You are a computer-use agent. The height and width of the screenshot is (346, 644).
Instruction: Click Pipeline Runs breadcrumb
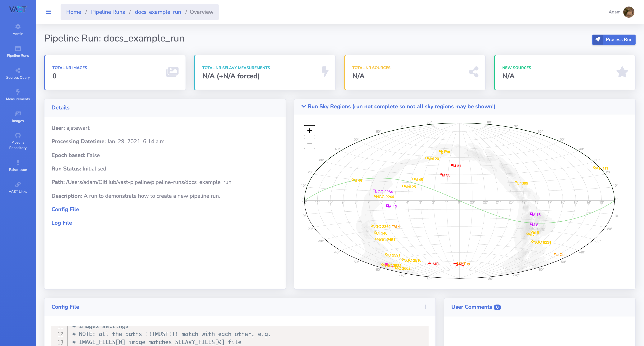coord(108,12)
